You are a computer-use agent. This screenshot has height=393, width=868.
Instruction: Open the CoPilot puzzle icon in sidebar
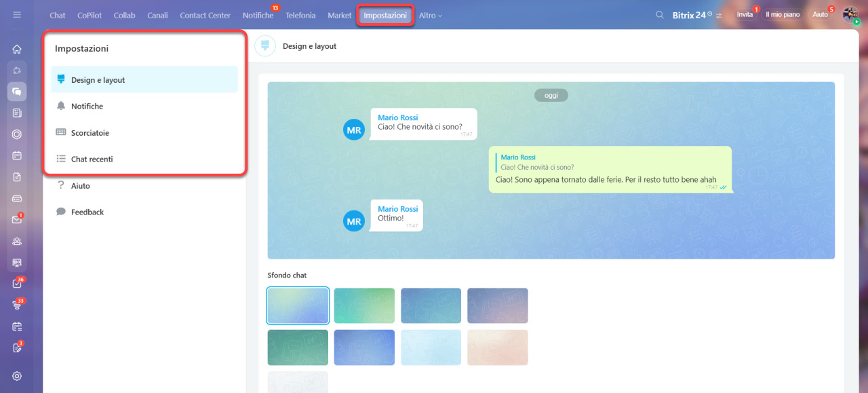pyautogui.click(x=17, y=71)
